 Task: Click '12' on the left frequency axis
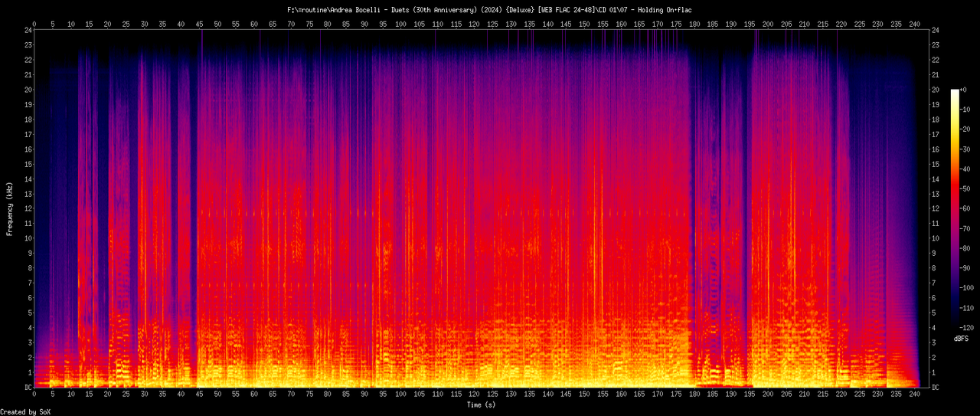click(x=28, y=209)
